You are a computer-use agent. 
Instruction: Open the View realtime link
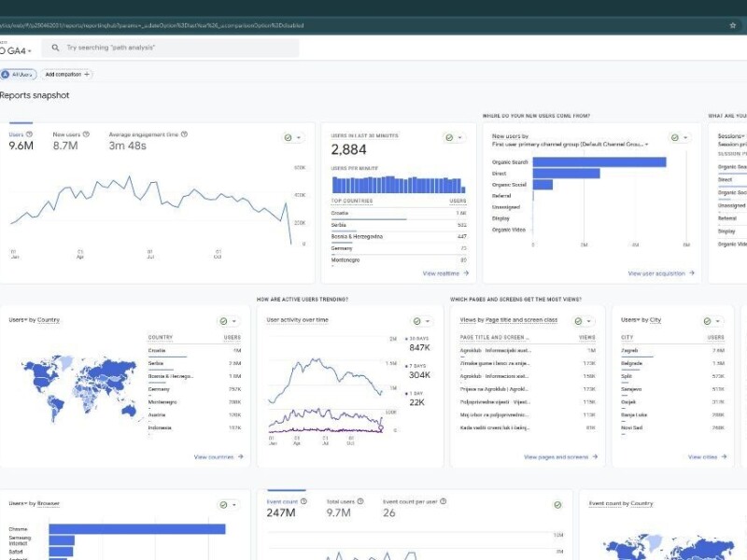pos(445,273)
